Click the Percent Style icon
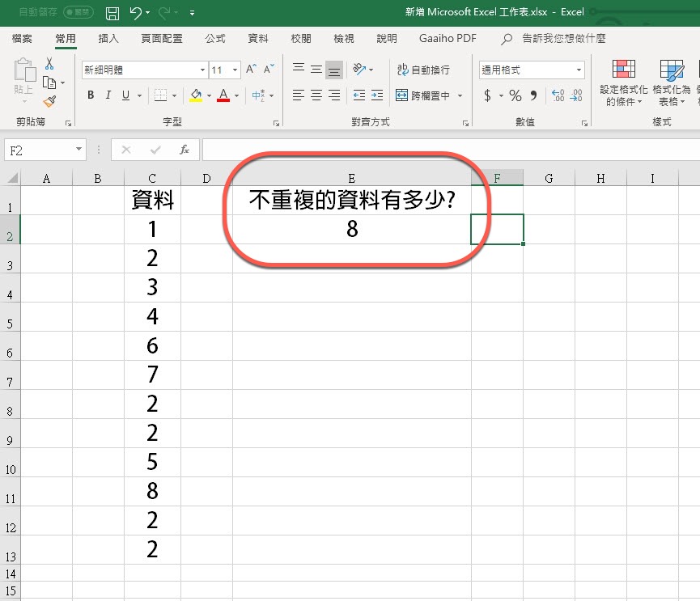Screen dimensions: 700x601 click(x=515, y=95)
